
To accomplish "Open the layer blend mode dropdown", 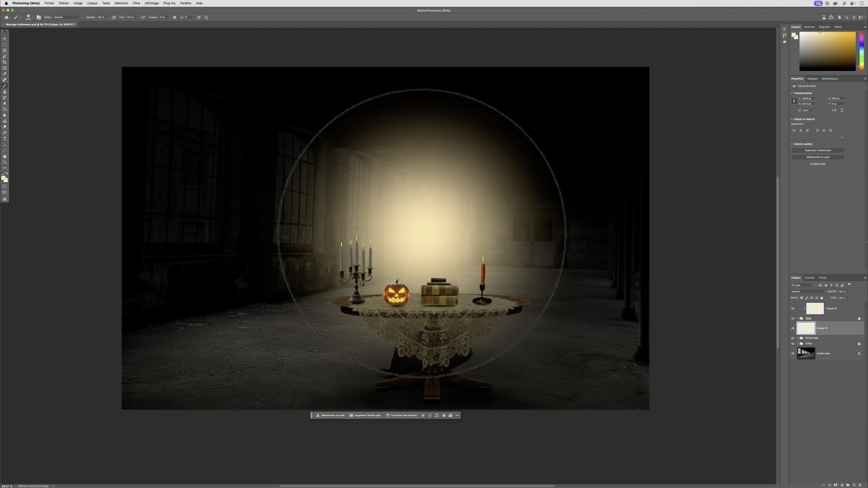I will click(808, 291).
